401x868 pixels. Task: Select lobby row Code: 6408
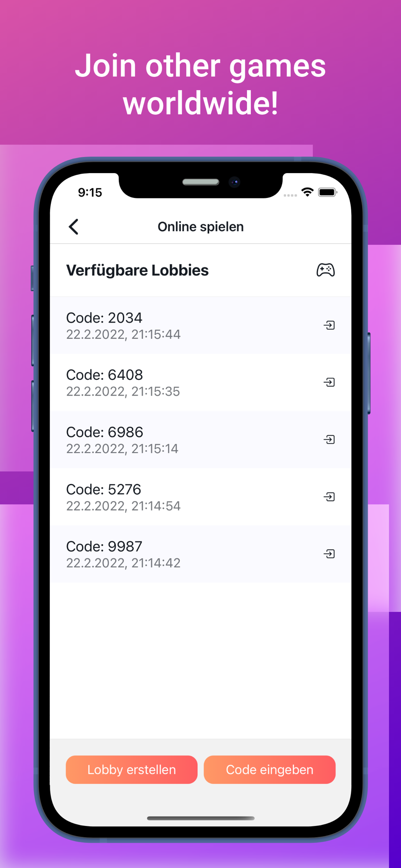[x=200, y=382]
